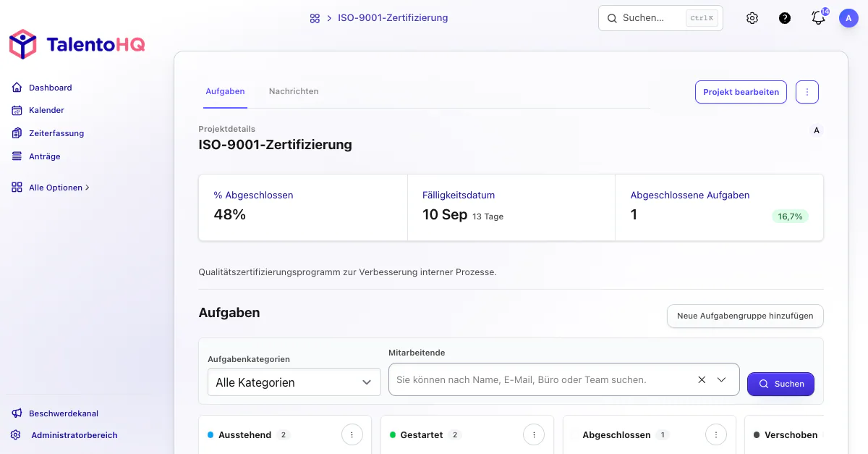Click the 16,7% green badge

click(x=790, y=216)
